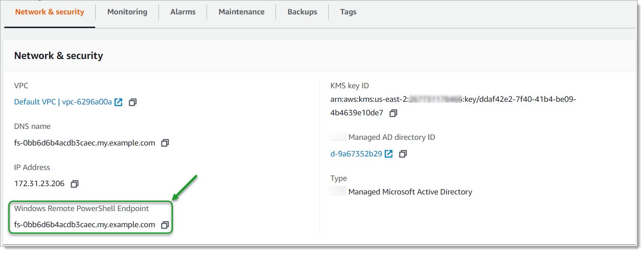Open the Alarms tab
Screen dimensions: 644x253
183,12
